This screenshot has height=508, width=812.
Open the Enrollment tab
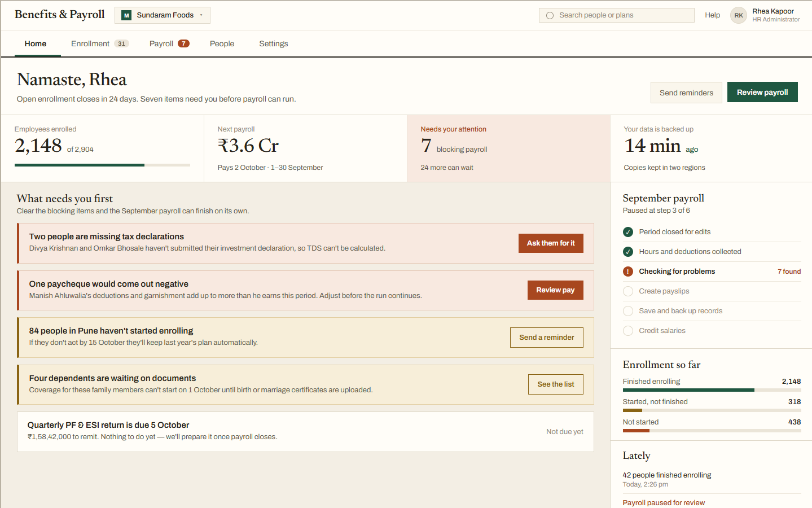(100, 43)
